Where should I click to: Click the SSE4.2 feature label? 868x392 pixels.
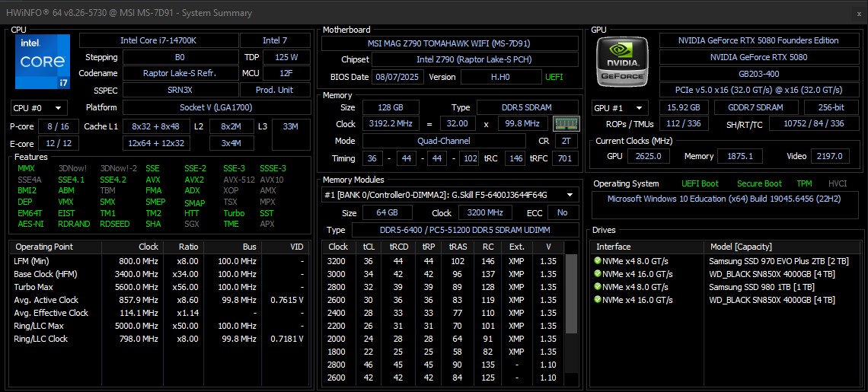point(113,180)
